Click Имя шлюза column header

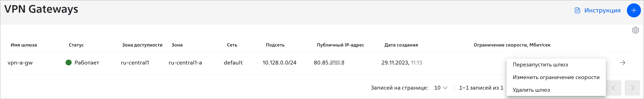tap(24, 45)
